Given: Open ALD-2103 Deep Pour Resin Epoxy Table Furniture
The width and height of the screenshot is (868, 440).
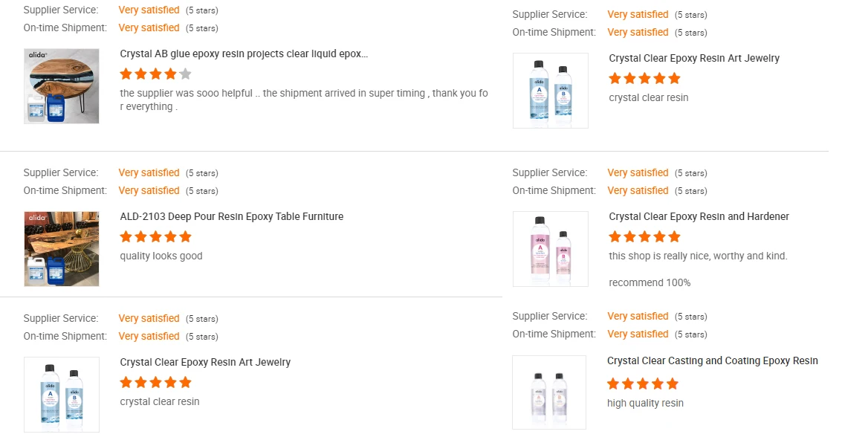Looking at the screenshot, I should pyautogui.click(x=232, y=216).
